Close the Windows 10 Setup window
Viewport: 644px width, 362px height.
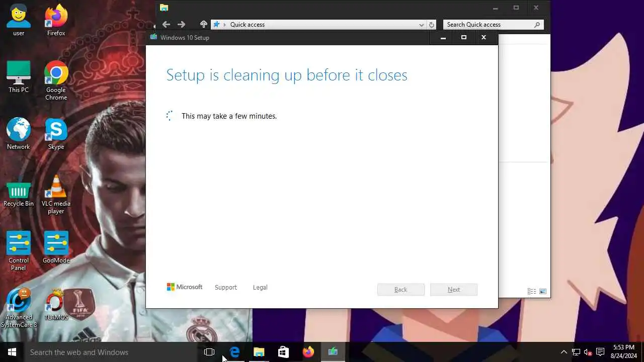(x=484, y=38)
